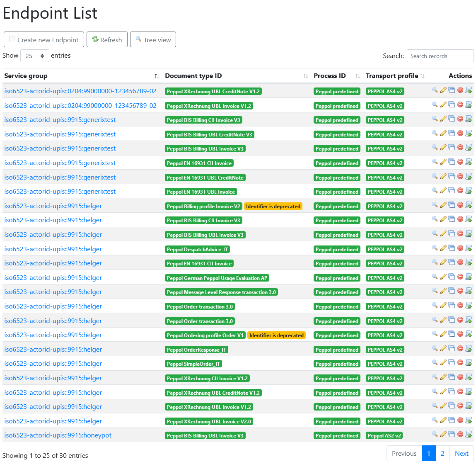Refresh the endpoint list
This screenshot has width=476, height=464.
(x=107, y=39)
